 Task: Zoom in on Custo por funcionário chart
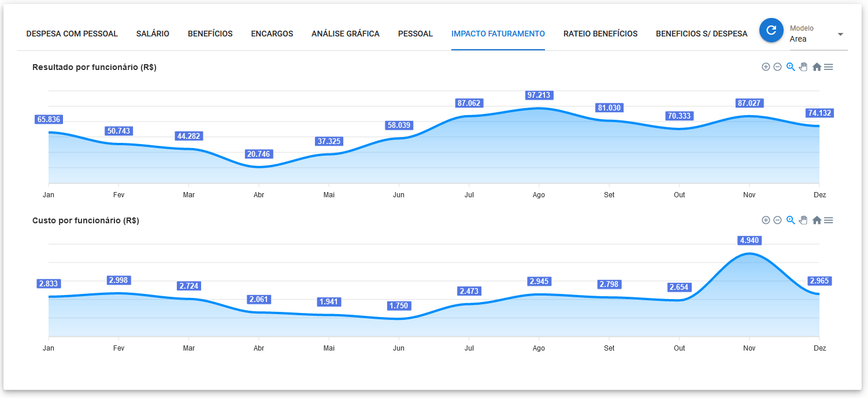click(x=766, y=220)
